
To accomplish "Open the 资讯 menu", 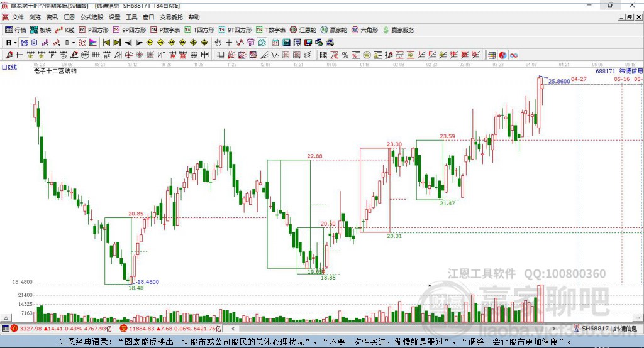I will (52, 17).
